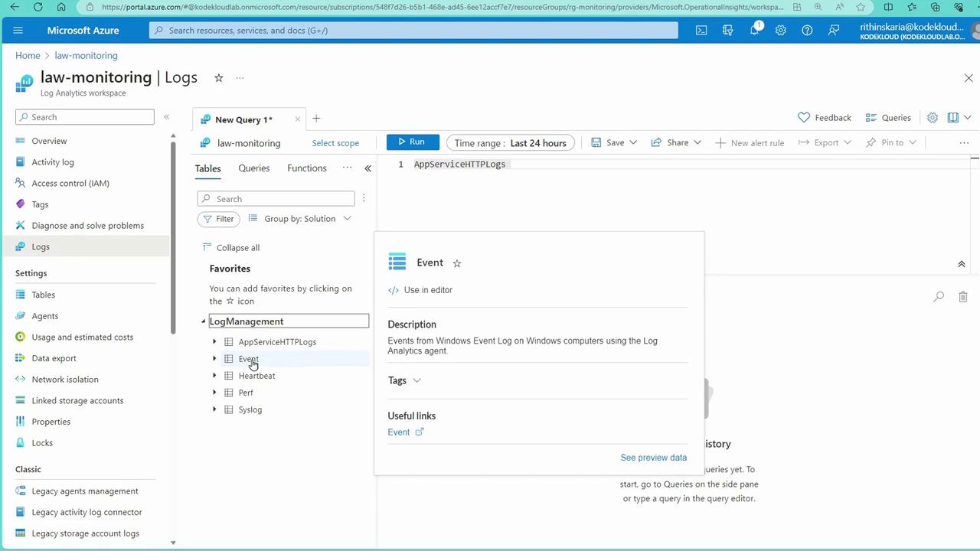The width and height of the screenshot is (980, 551).
Task: Open Overview in the resource menu
Action: [49, 141]
